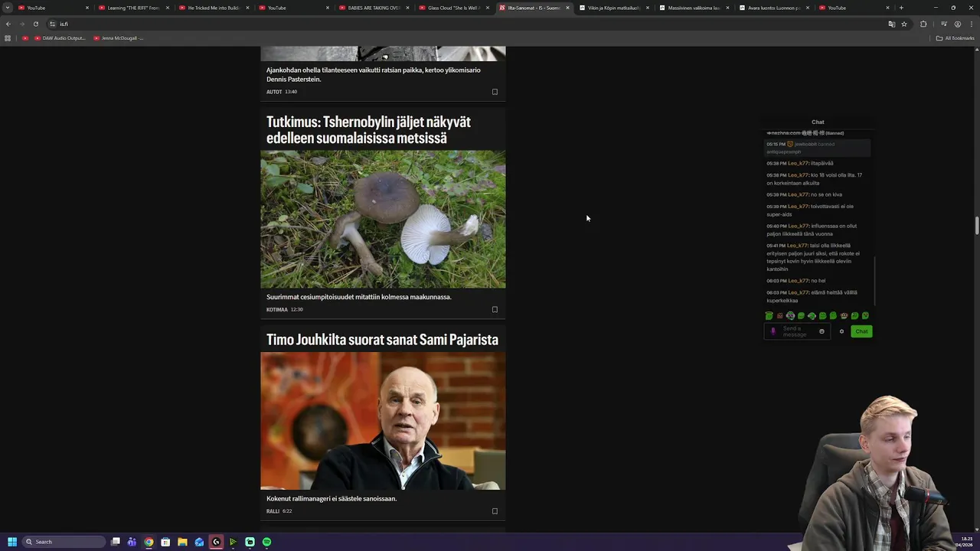Switch to Learning "THE RIFF" tab

point(132,8)
